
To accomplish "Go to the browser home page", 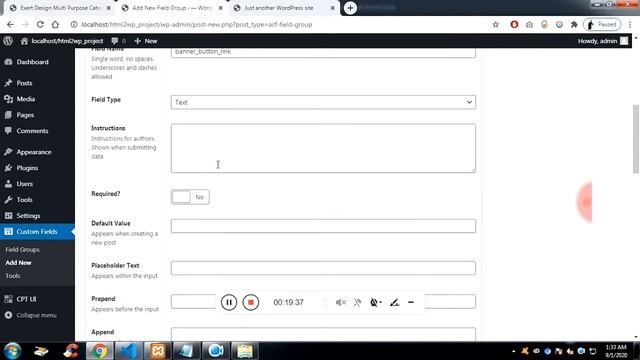I will tap(55, 24).
